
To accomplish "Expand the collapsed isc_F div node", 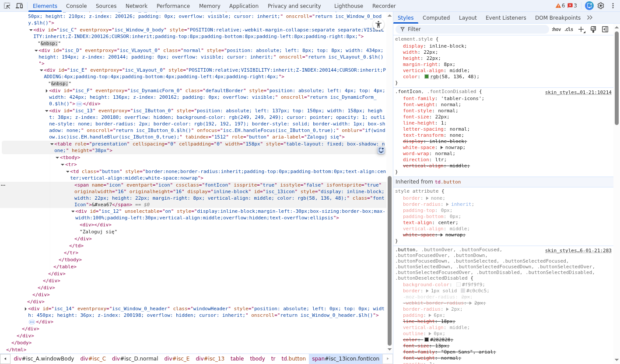I will [x=47, y=91].
